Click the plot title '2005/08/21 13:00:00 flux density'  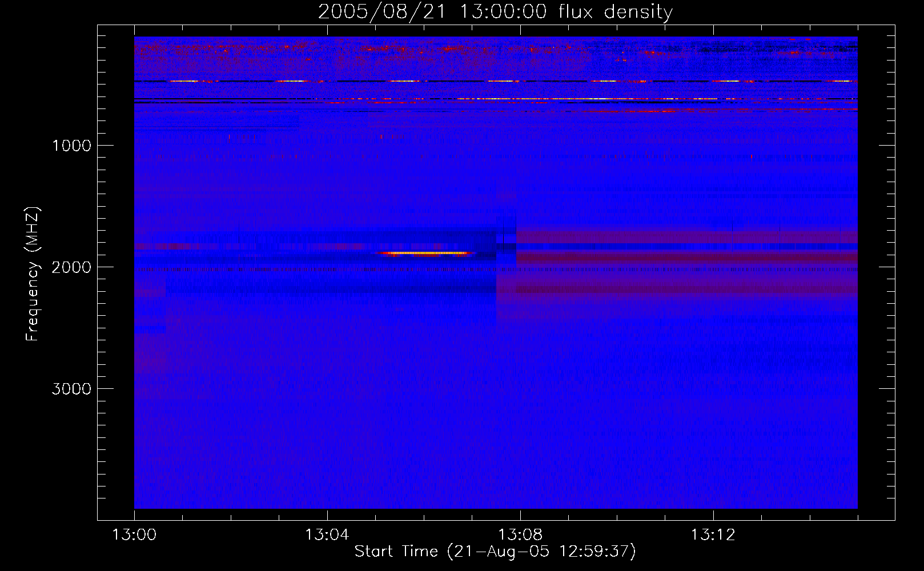tap(495, 12)
